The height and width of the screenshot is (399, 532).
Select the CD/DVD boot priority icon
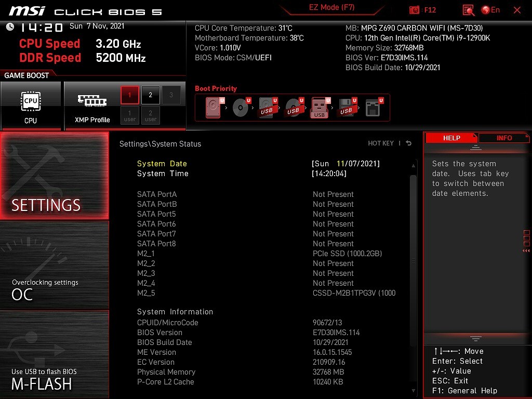coord(242,108)
